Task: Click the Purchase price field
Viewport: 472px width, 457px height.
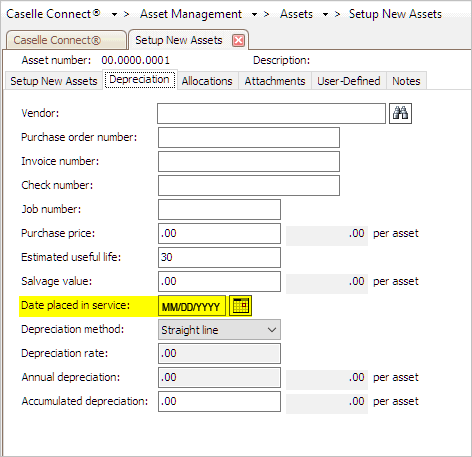Action: 219,233
